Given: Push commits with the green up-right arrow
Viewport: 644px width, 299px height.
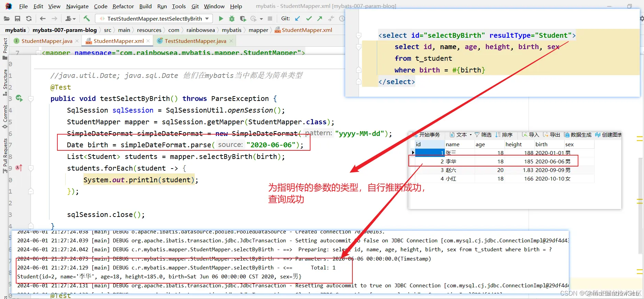Looking at the screenshot, I should 320,19.
